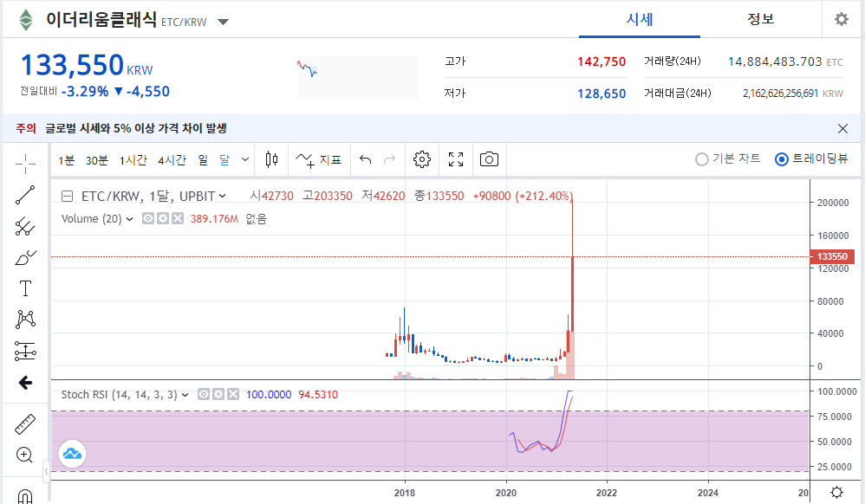
Task: Click the Ethereum Classic coin logo
Action: (26, 21)
